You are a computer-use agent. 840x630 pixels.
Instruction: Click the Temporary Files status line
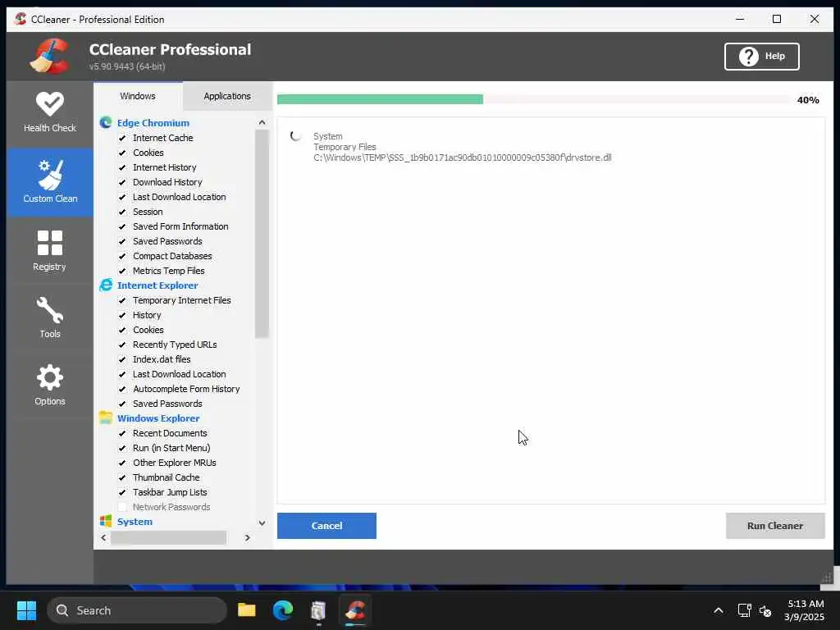coord(345,147)
